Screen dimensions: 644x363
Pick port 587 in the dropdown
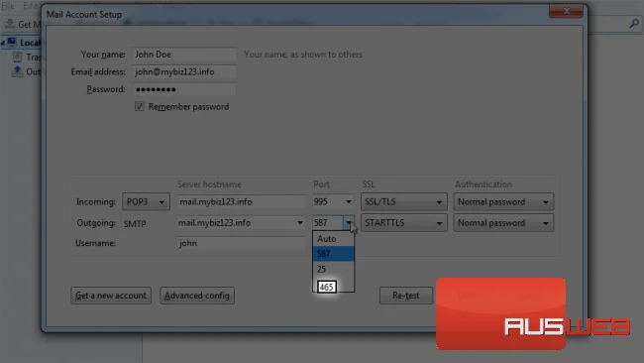(333, 254)
